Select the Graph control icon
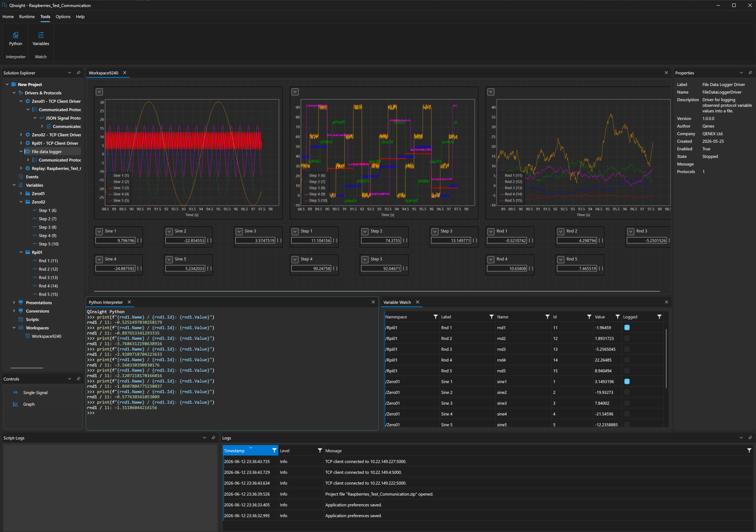 point(15,404)
